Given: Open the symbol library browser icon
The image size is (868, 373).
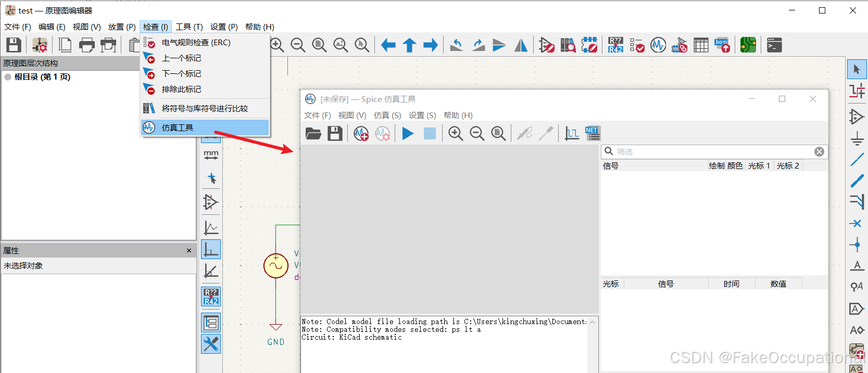Looking at the screenshot, I should click(x=568, y=45).
